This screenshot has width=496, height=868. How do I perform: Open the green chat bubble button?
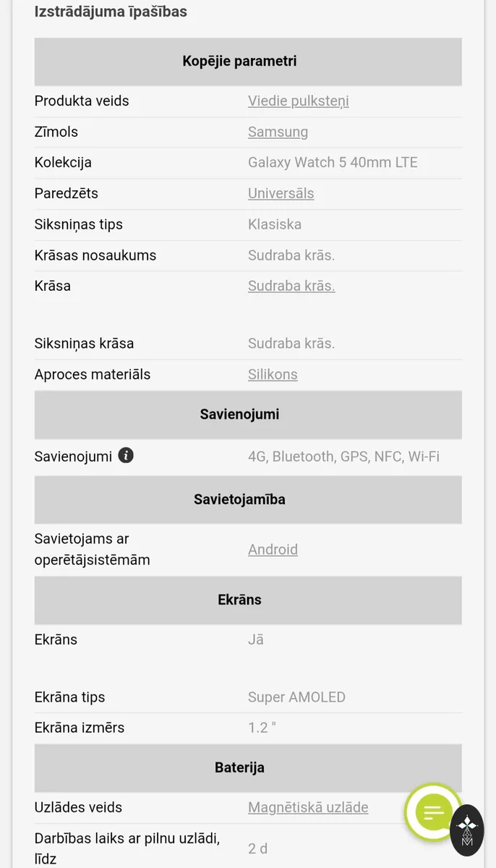[x=434, y=812]
